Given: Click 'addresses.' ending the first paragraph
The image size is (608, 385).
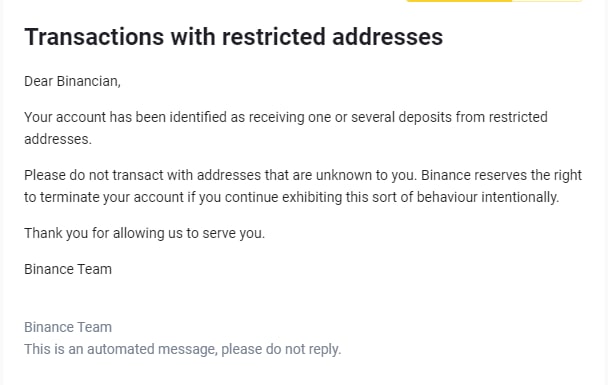Looking at the screenshot, I should click(x=58, y=139).
